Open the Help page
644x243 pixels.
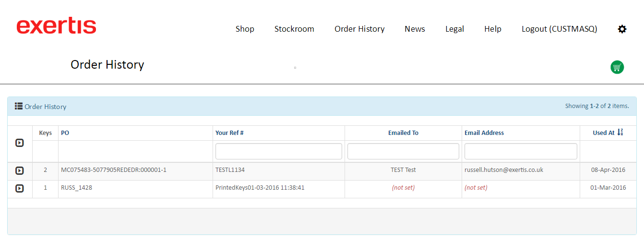tap(493, 29)
